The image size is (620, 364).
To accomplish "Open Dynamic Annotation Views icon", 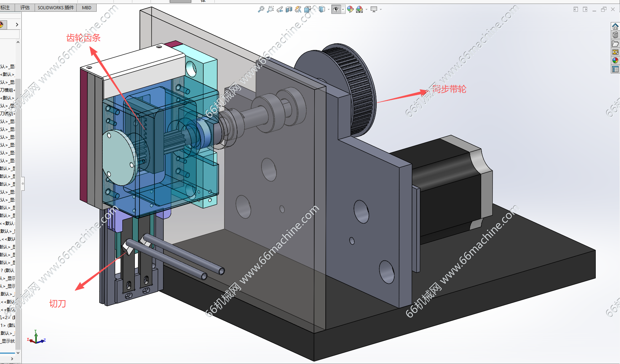I will [x=298, y=9].
